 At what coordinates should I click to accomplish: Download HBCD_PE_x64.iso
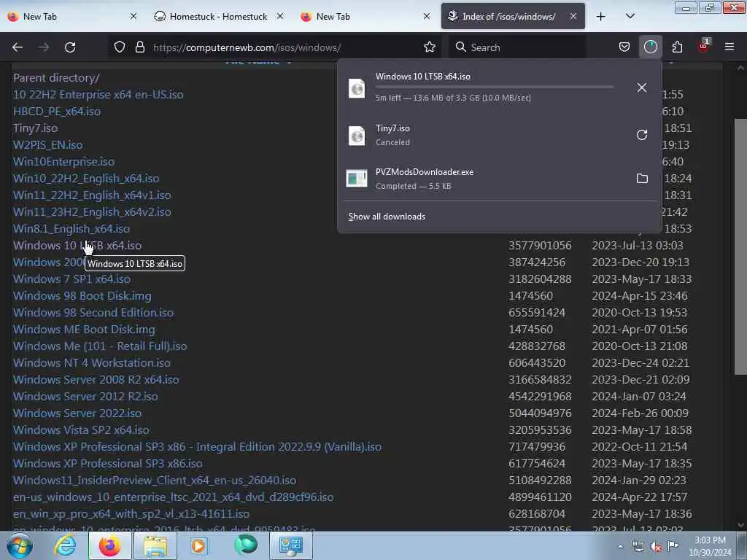coord(57,112)
